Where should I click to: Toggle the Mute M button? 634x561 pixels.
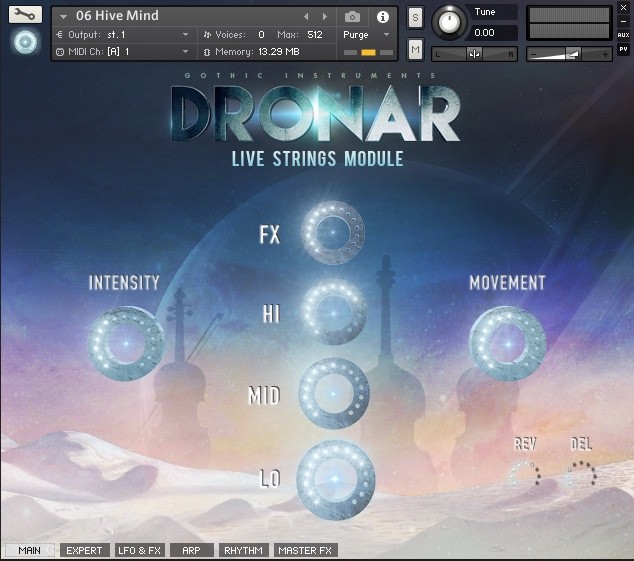415,49
